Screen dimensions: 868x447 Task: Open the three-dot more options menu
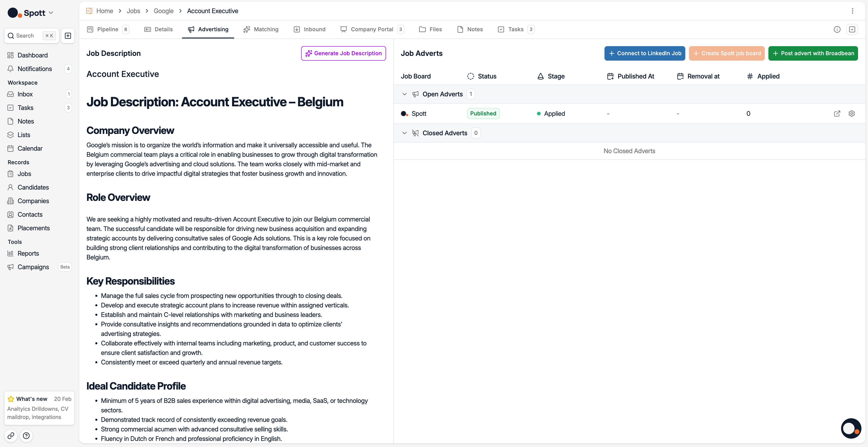pos(853,11)
